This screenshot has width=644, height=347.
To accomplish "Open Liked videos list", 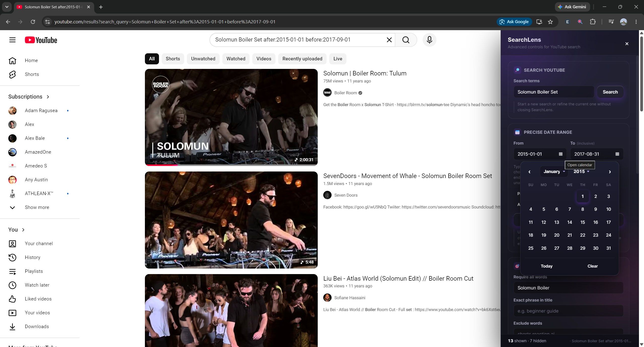I will [40, 299].
